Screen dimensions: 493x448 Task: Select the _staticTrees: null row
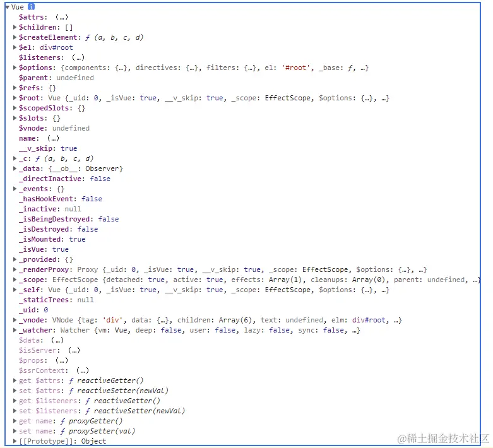pos(56,300)
